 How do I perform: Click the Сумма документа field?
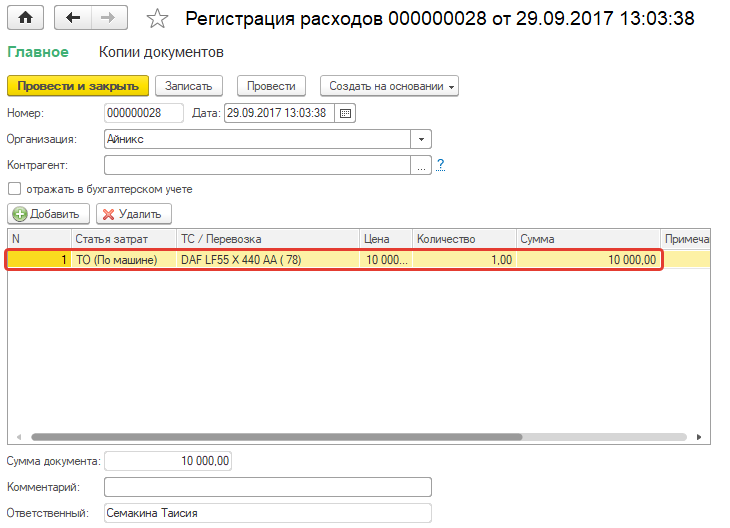(x=168, y=461)
